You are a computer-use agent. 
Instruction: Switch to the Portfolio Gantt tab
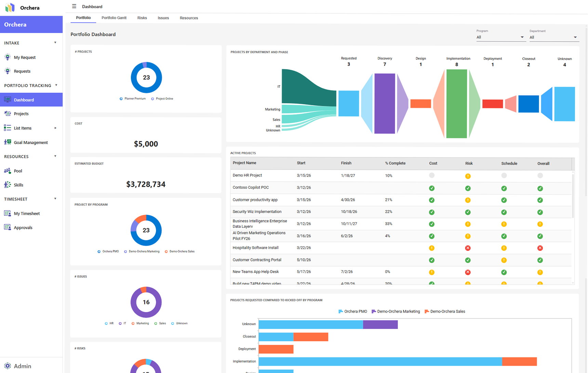(114, 18)
